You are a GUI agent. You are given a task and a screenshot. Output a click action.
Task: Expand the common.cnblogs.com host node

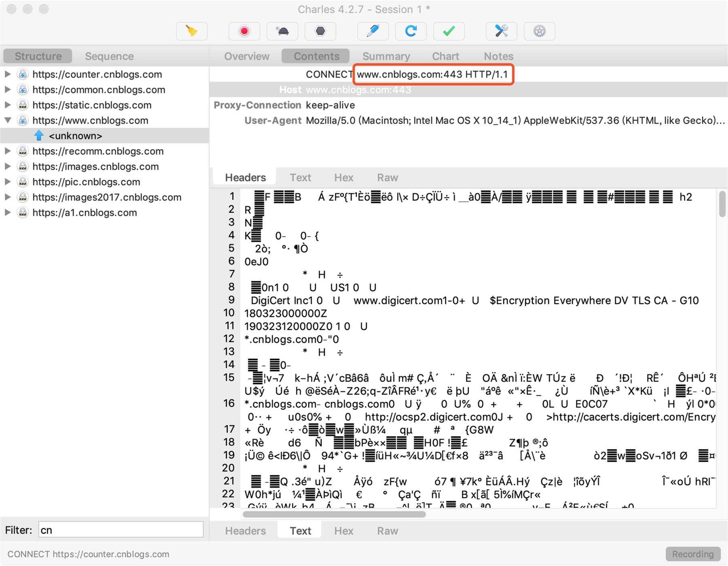pyautogui.click(x=8, y=90)
